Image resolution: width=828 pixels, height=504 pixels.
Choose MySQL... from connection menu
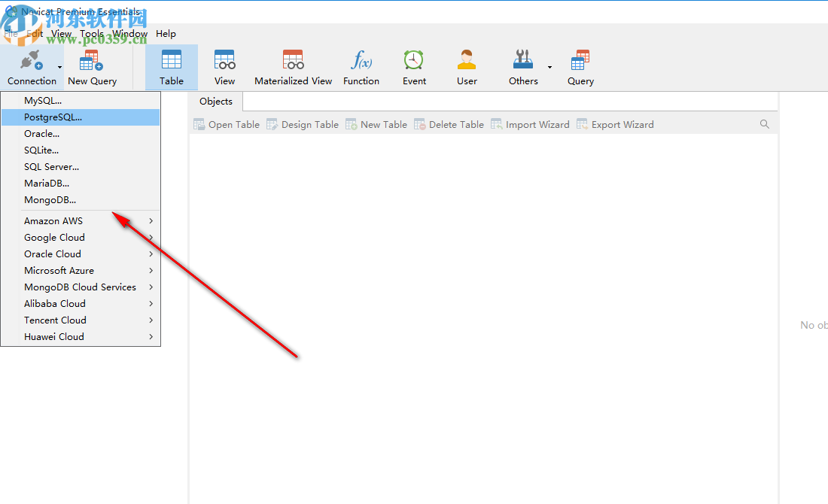(81, 100)
